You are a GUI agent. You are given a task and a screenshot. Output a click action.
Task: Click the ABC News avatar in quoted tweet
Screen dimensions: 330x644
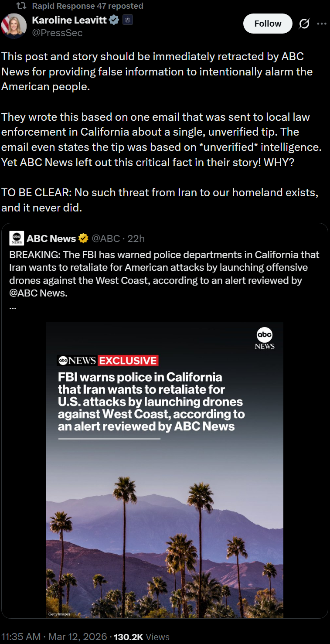(17, 239)
